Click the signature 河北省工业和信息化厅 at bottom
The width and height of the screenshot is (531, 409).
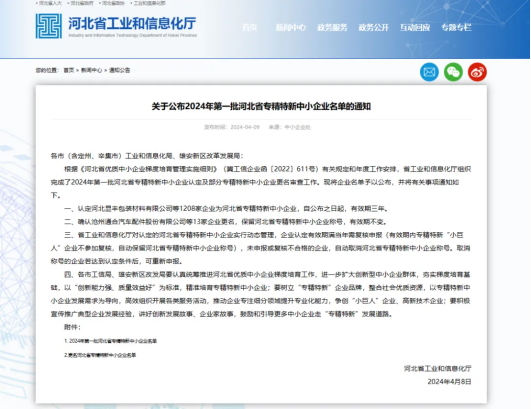coord(438,368)
